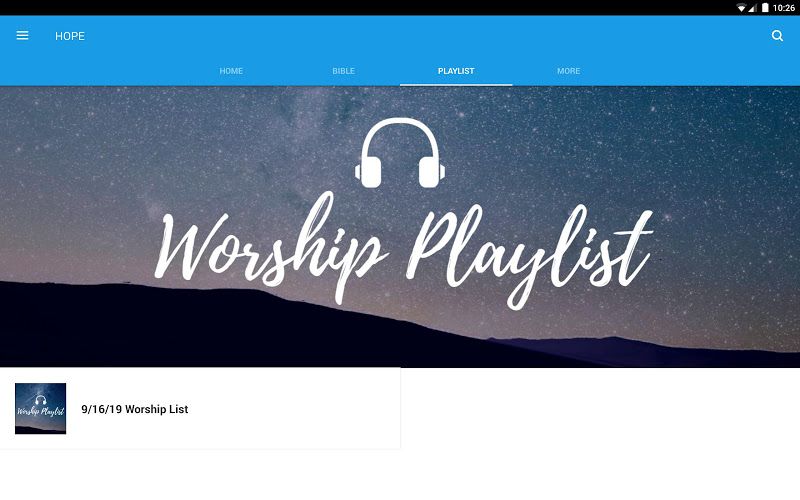The image size is (800, 500).
Task: Tap the search magnifier icon
Action: tap(777, 36)
